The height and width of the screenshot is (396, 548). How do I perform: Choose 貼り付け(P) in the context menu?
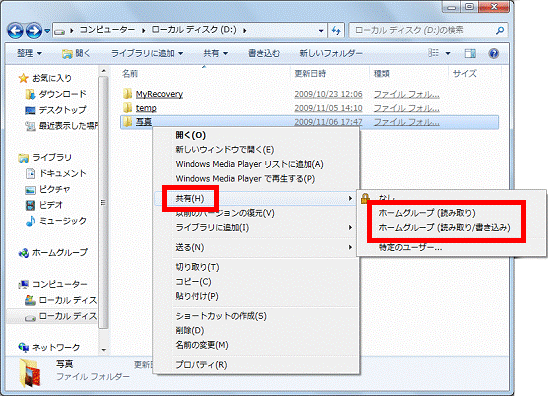point(257,296)
